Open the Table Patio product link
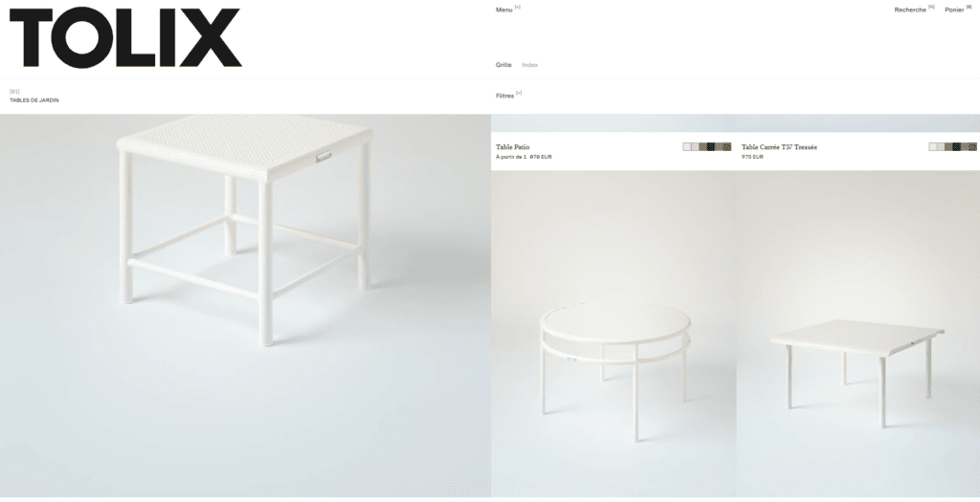The height and width of the screenshot is (502, 980). tap(513, 147)
